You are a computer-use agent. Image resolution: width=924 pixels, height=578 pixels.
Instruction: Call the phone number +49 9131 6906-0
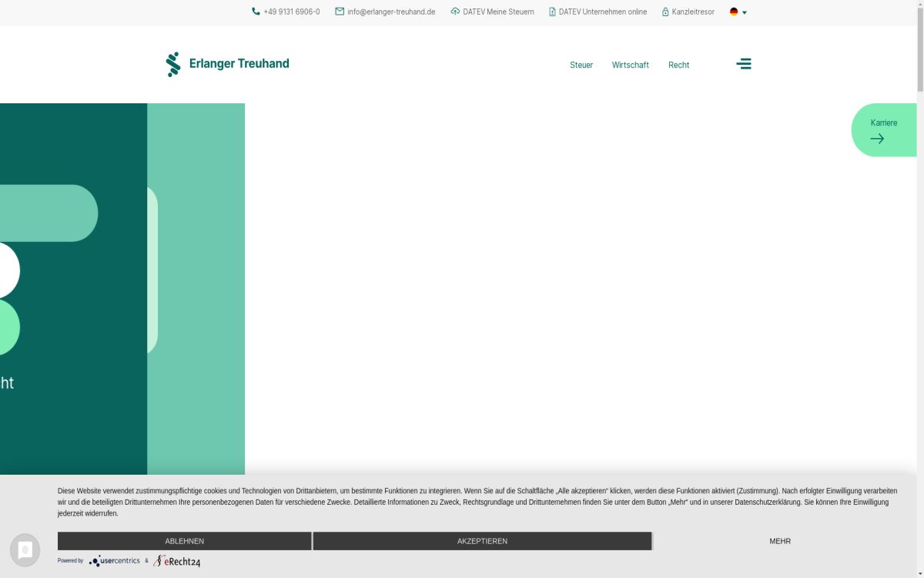[x=291, y=12]
